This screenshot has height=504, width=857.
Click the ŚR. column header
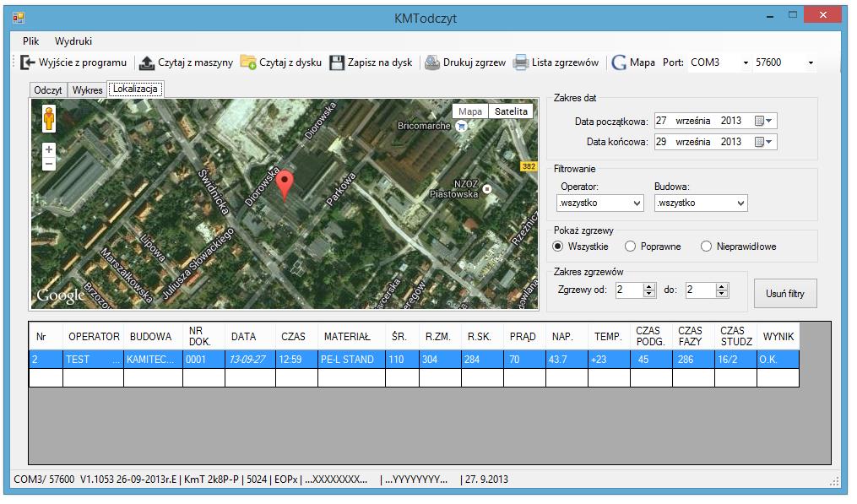pos(402,337)
